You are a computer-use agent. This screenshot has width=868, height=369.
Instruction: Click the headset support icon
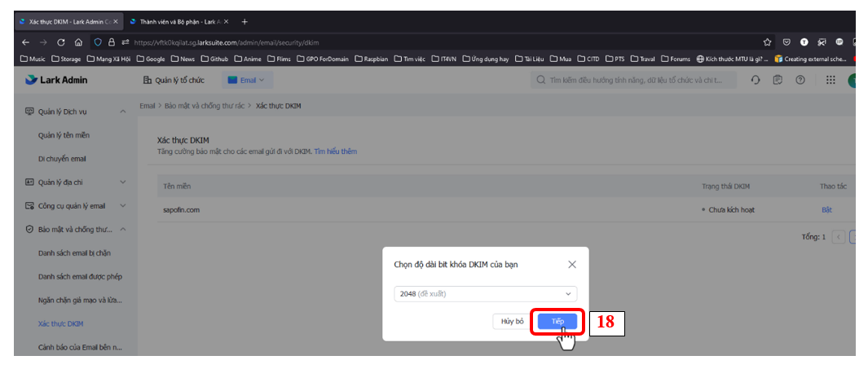pyautogui.click(x=756, y=80)
